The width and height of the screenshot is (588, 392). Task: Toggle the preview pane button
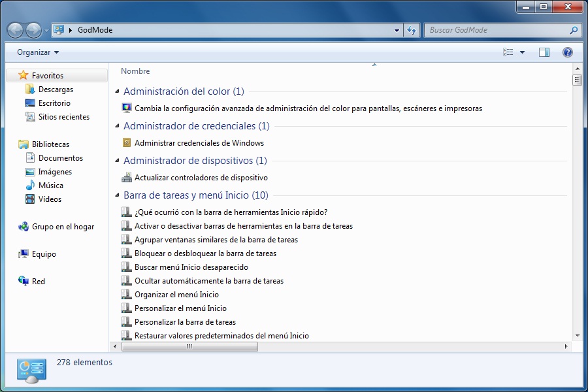544,52
